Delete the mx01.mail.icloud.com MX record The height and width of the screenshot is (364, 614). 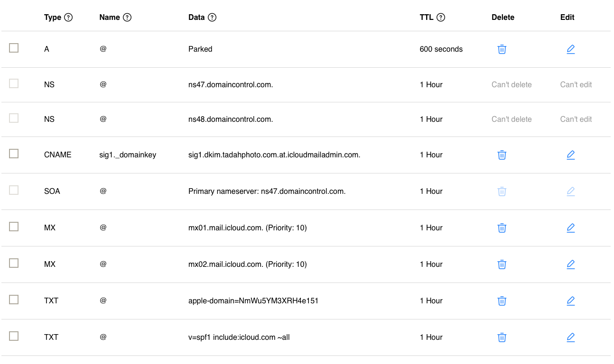(502, 228)
